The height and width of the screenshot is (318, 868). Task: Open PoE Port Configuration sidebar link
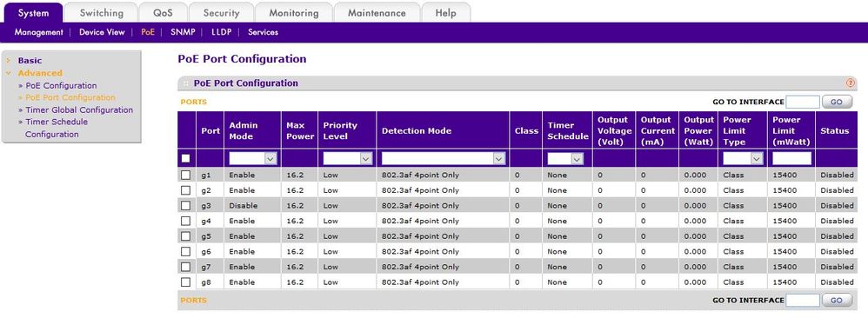(x=70, y=98)
